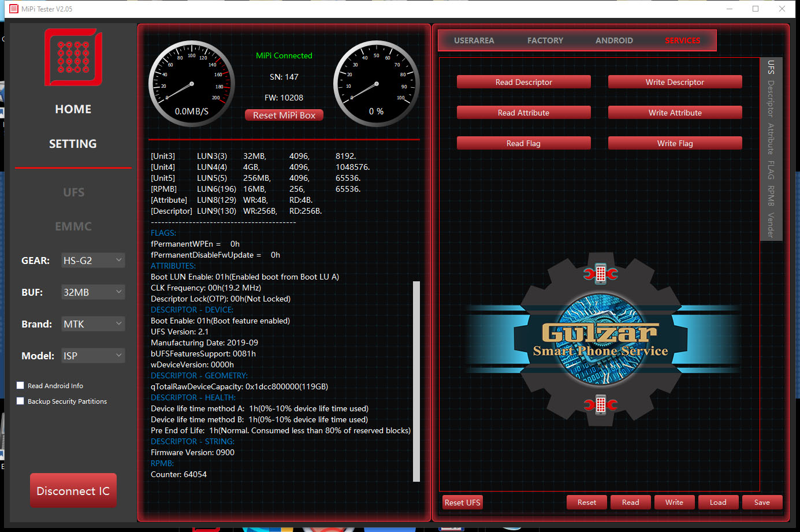Enable the Read Android Info checkbox
800x532 pixels.
point(20,385)
